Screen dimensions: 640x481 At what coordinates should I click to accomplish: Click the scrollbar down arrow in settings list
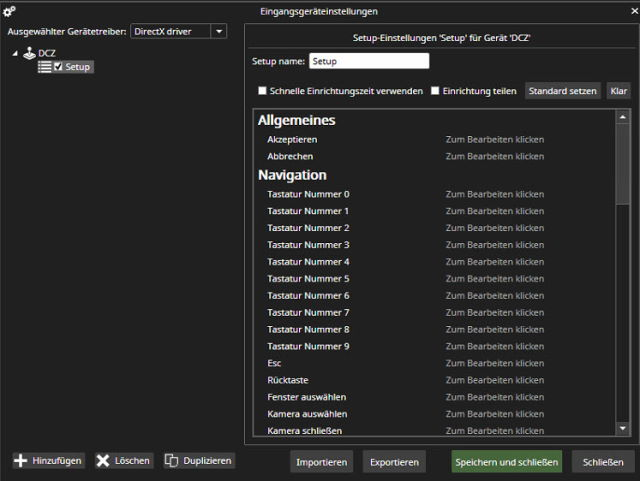click(623, 428)
